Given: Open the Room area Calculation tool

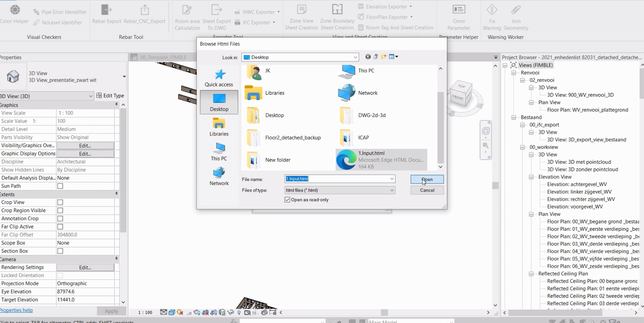Looking at the screenshot, I should 187,18.
